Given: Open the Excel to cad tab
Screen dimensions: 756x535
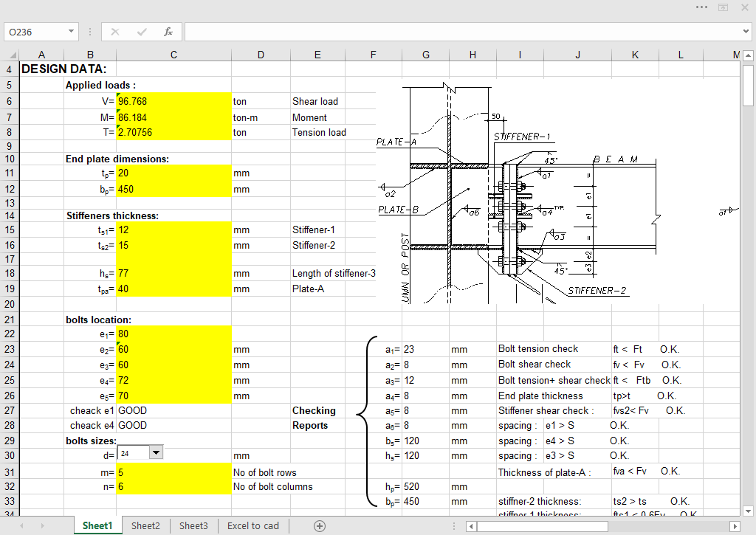Looking at the screenshot, I should click(253, 526).
